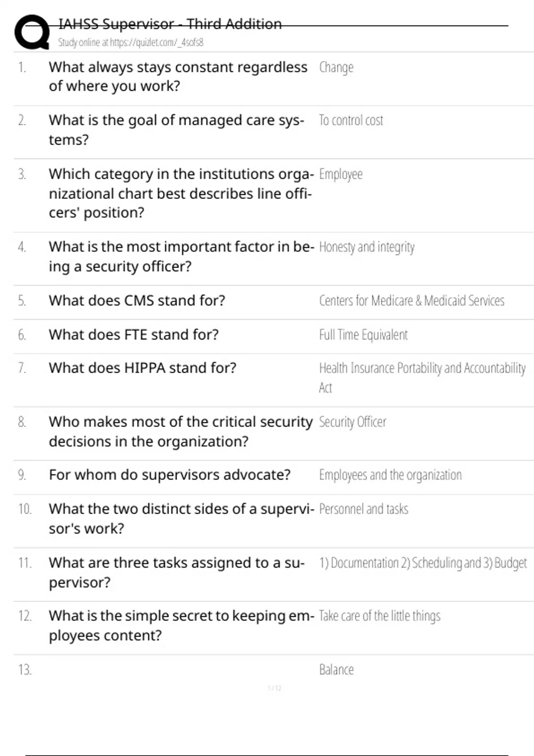Select the question about what stays constant

(178, 76)
